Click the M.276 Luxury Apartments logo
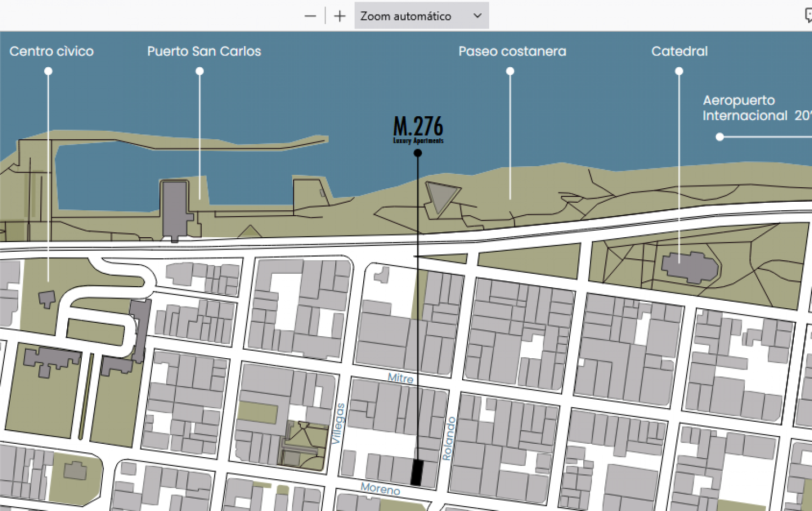The height and width of the screenshot is (511, 812). pos(418,129)
